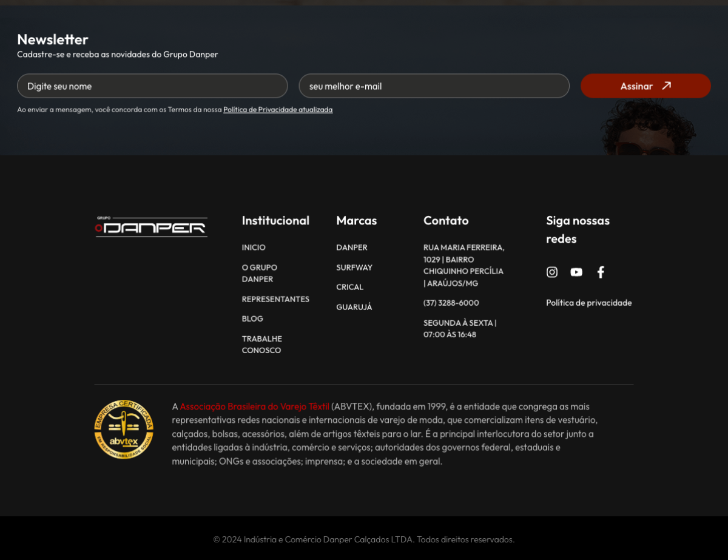The height and width of the screenshot is (560, 728).
Task: Open SURFWAY brand link
Action: coord(354,268)
